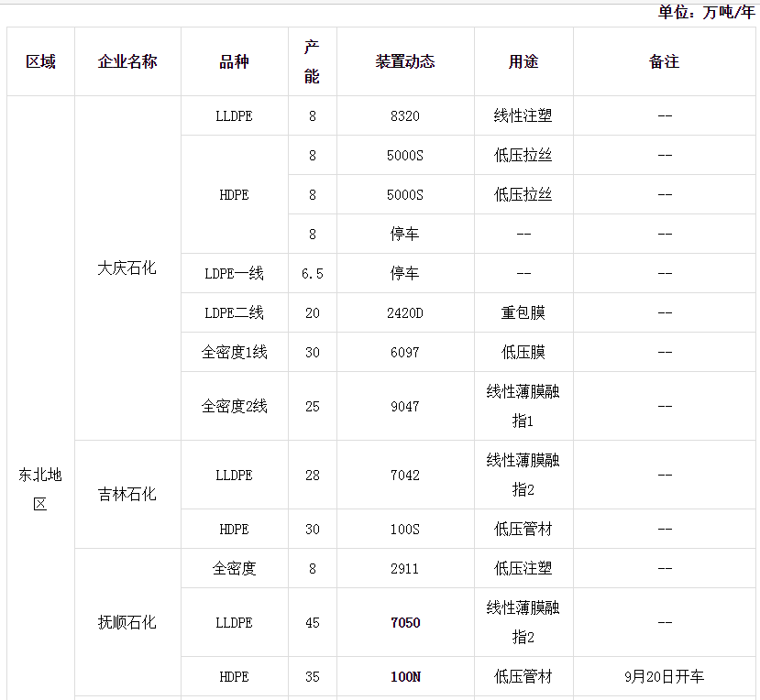The width and height of the screenshot is (760, 700).
Task: Click the 9047 status cell
Action: point(405,406)
